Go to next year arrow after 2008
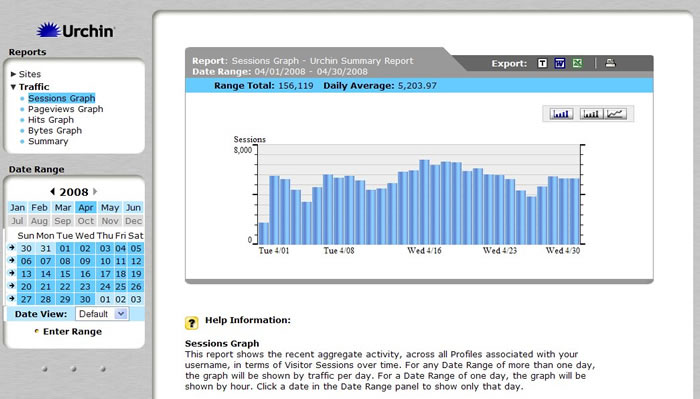The height and width of the screenshot is (399, 700). coord(95,191)
